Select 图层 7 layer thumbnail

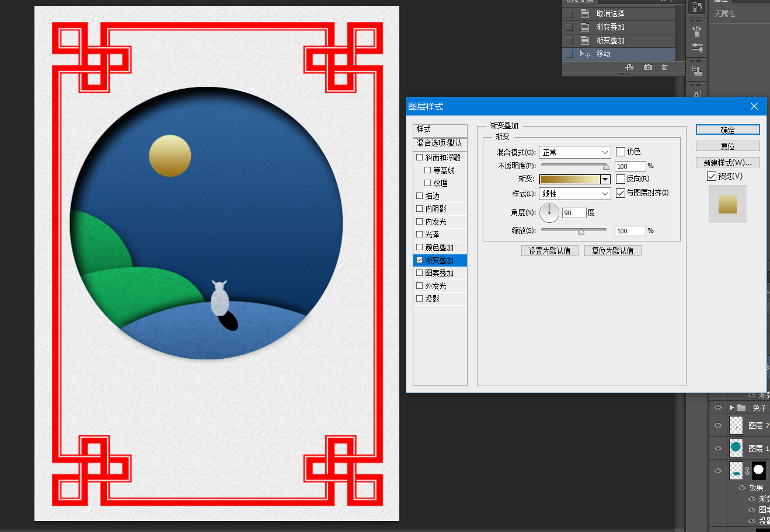click(x=736, y=425)
